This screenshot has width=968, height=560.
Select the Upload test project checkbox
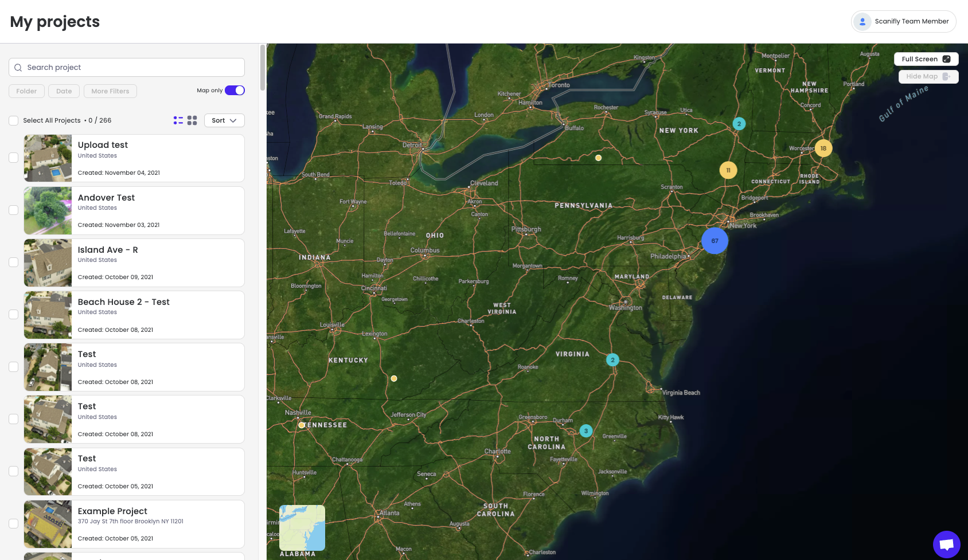[x=13, y=158]
